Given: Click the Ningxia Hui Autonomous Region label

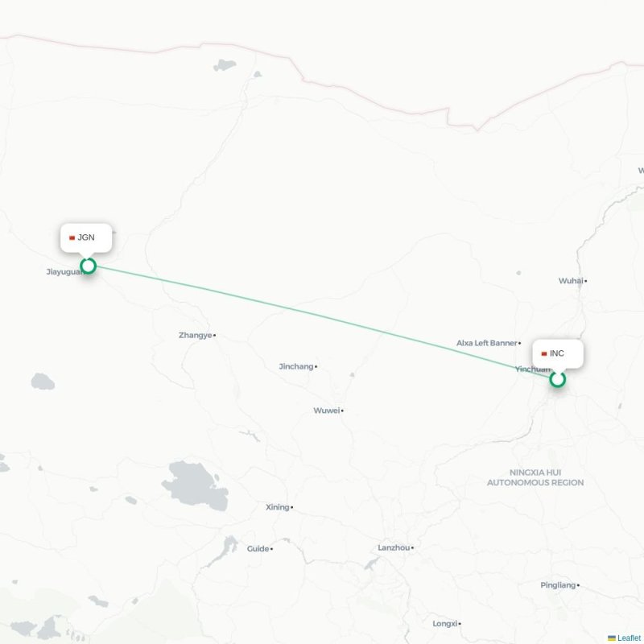Looking at the screenshot, I should pyautogui.click(x=535, y=477).
